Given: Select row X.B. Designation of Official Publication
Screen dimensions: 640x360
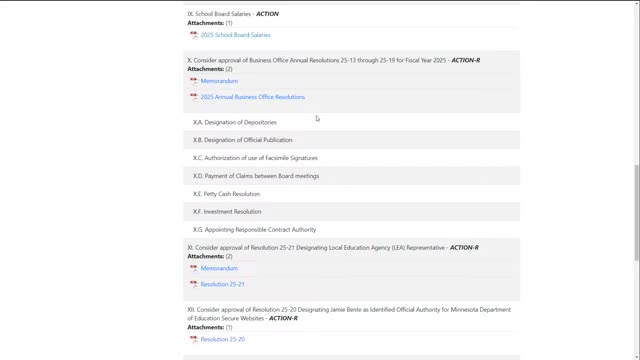Looking at the screenshot, I should pos(351,140).
